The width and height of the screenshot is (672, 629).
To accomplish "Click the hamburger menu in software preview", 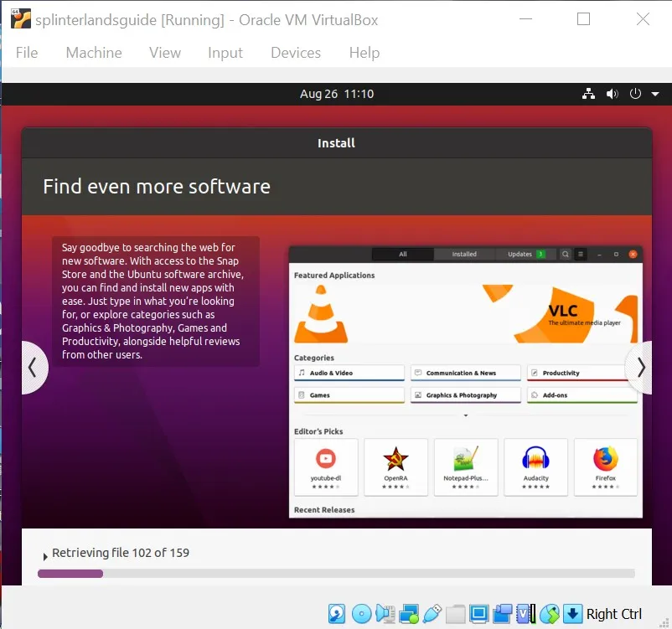I will (581, 254).
